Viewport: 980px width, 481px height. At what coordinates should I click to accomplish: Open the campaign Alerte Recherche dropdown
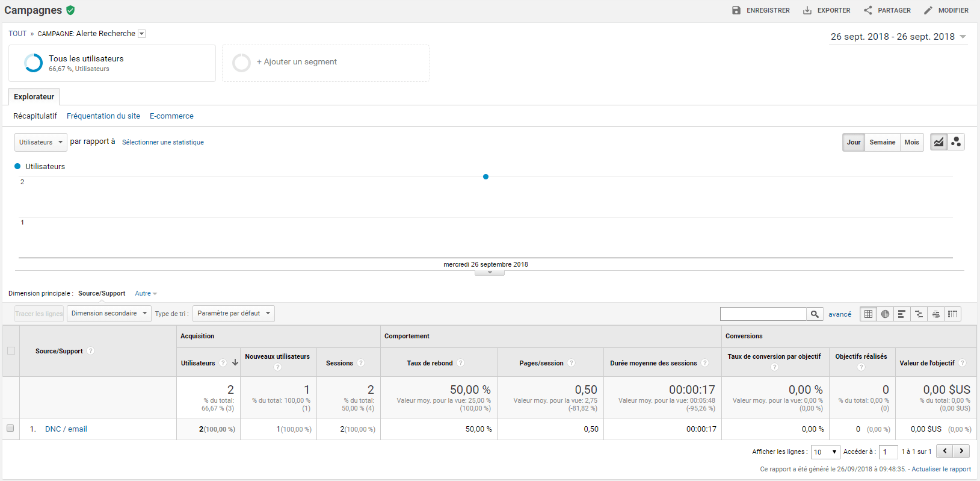(142, 34)
